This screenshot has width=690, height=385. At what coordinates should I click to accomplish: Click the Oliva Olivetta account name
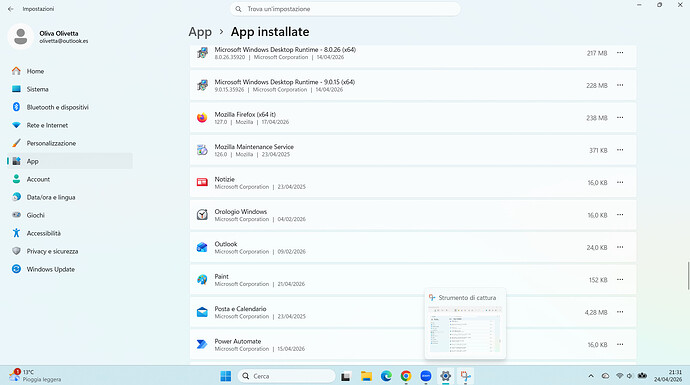(x=59, y=33)
